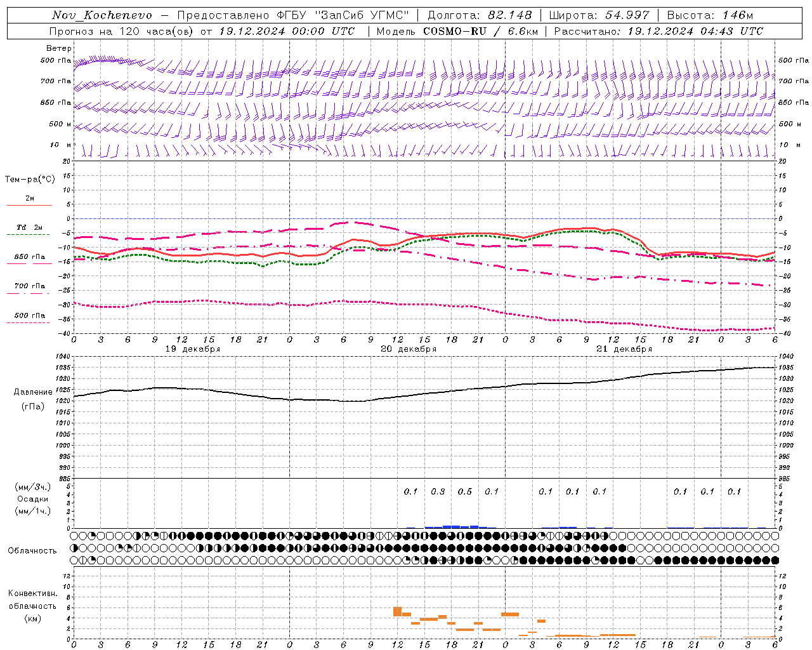
Task: Click the Высота: 146м value
Action: coord(710,15)
